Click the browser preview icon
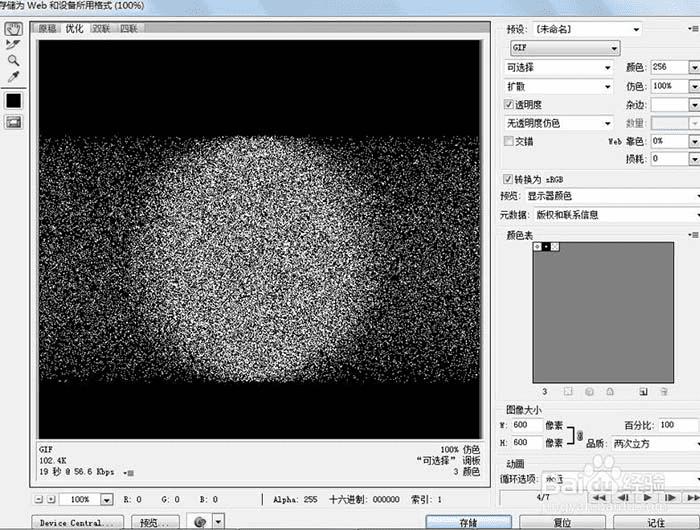The height and width of the screenshot is (530, 700). tap(200, 522)
